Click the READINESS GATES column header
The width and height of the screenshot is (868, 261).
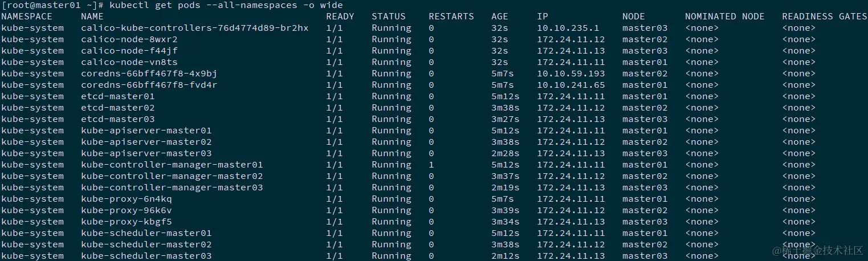click(x=825, y=17)
